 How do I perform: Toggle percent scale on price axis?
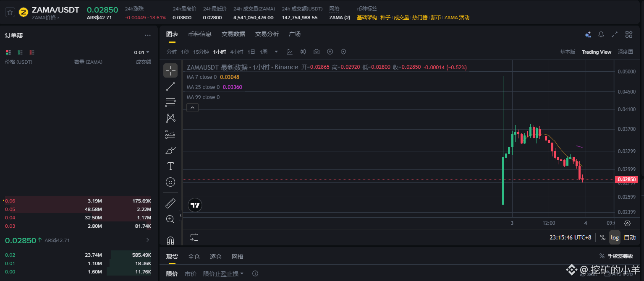click(x=602, y=237)
